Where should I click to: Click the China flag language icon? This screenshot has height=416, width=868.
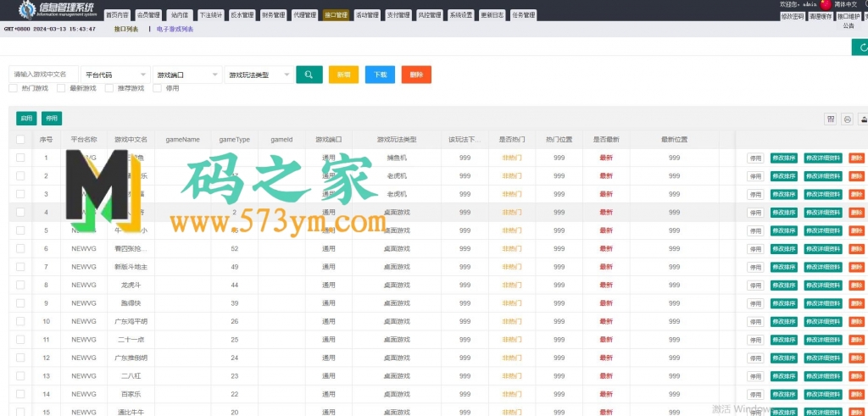(x=826, y=4)
